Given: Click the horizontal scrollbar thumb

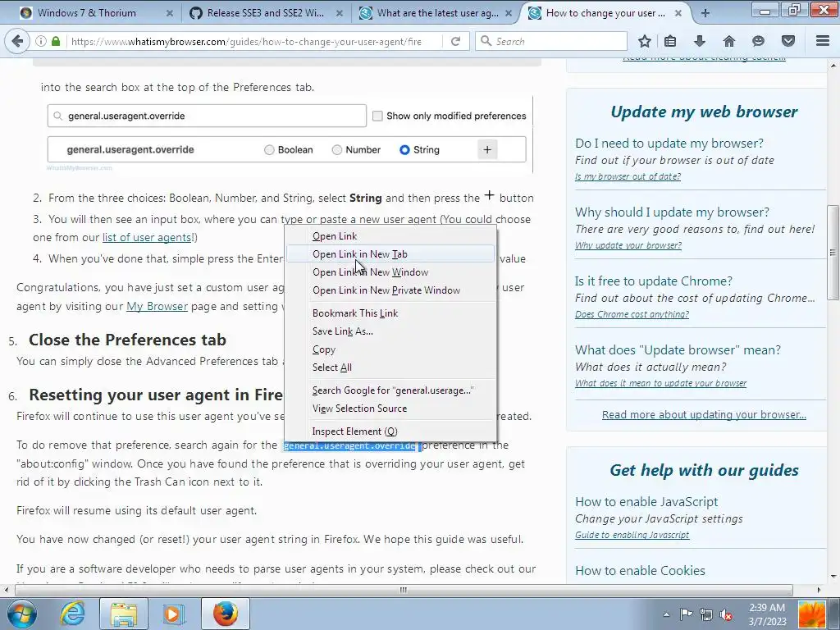Looking at the screenshot, I should coord(404,590).
